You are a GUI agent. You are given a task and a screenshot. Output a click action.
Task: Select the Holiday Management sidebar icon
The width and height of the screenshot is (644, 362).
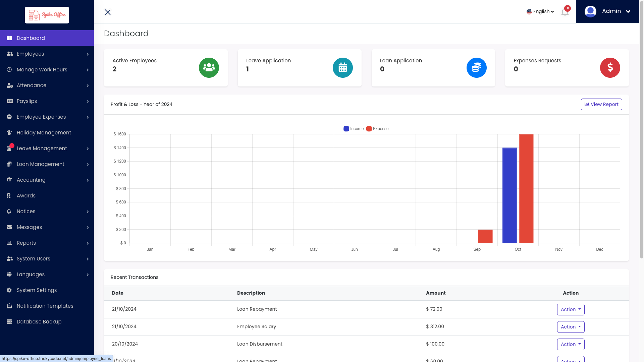9,132
